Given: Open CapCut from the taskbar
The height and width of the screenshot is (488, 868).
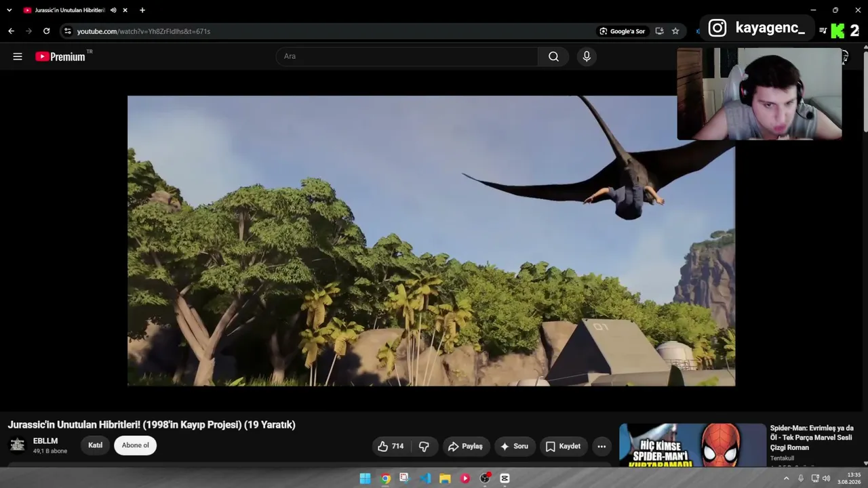Looking at the screenshot, I should [505, 479].
